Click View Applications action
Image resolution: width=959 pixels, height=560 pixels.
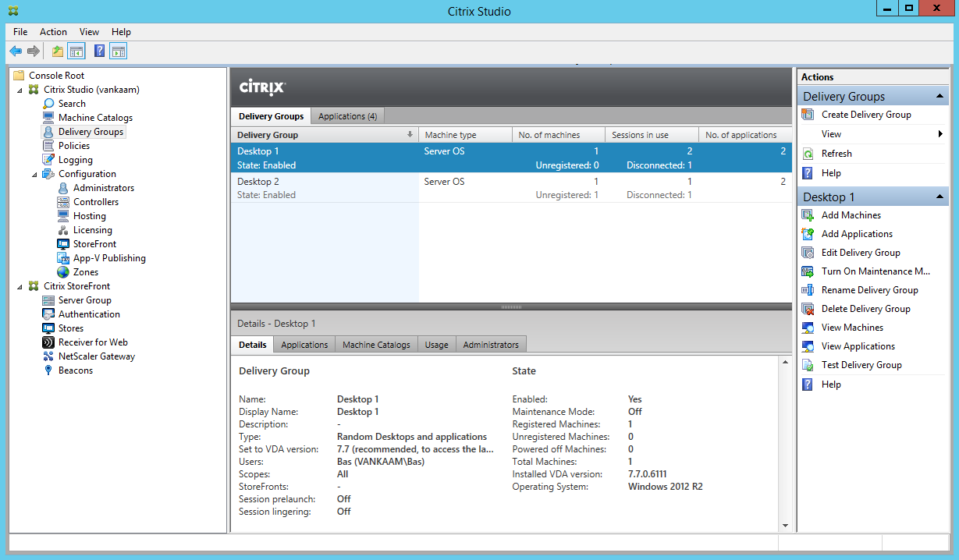pyautogui.click(x=858, y=346)
